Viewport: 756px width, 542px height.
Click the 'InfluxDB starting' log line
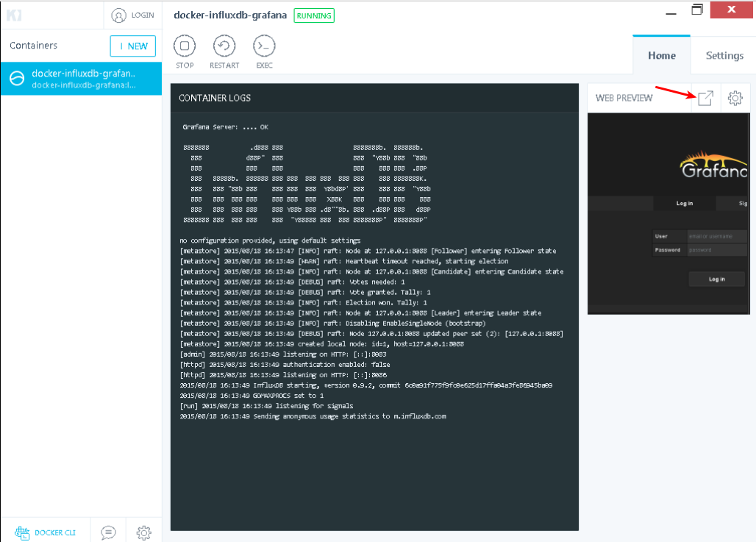(x=366, y=385)
